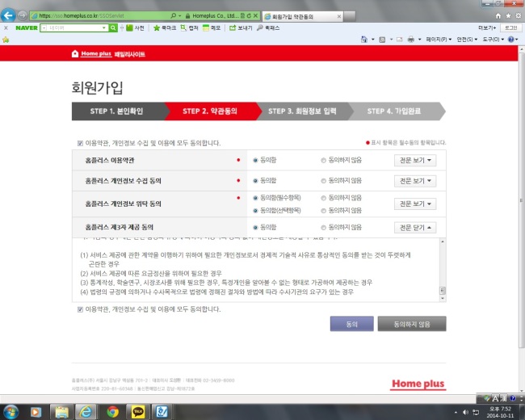
Task: Collapse 전문 닫기 for 제3자 제공 동의
Action: pos(415,228)
